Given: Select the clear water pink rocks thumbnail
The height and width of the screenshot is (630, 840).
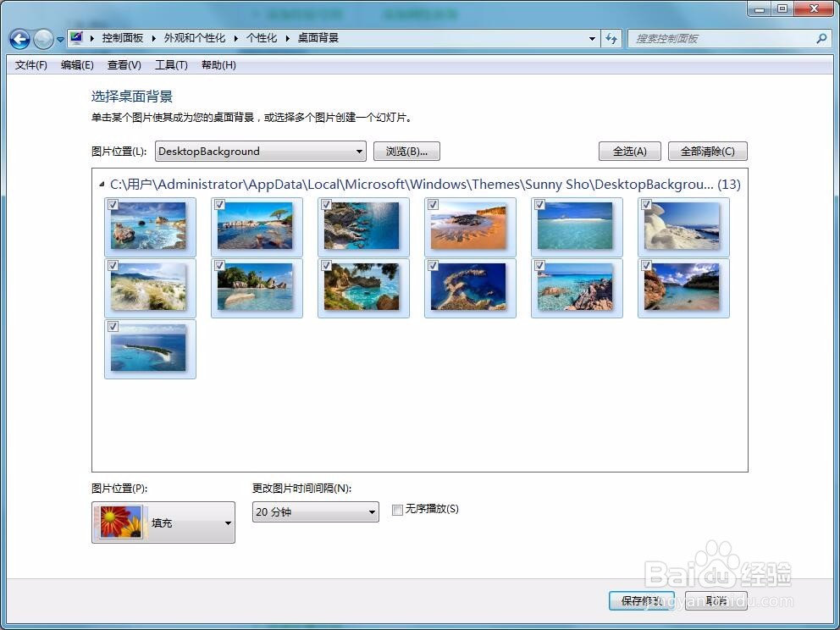Looking at the screenshot, I should tap(575, 287).
